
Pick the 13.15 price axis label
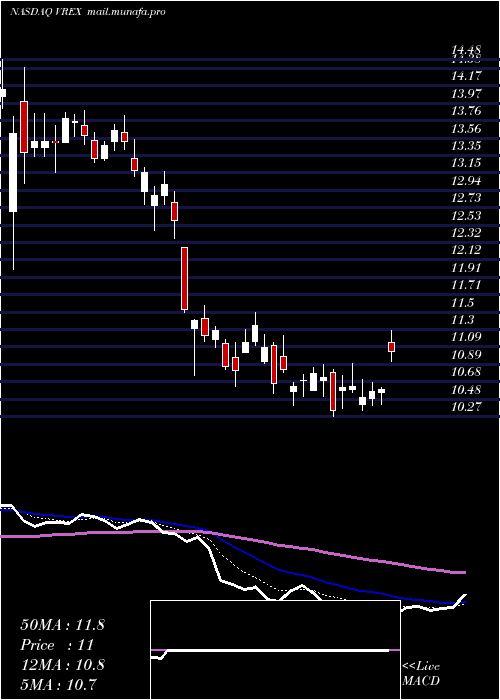coord(466,163)
